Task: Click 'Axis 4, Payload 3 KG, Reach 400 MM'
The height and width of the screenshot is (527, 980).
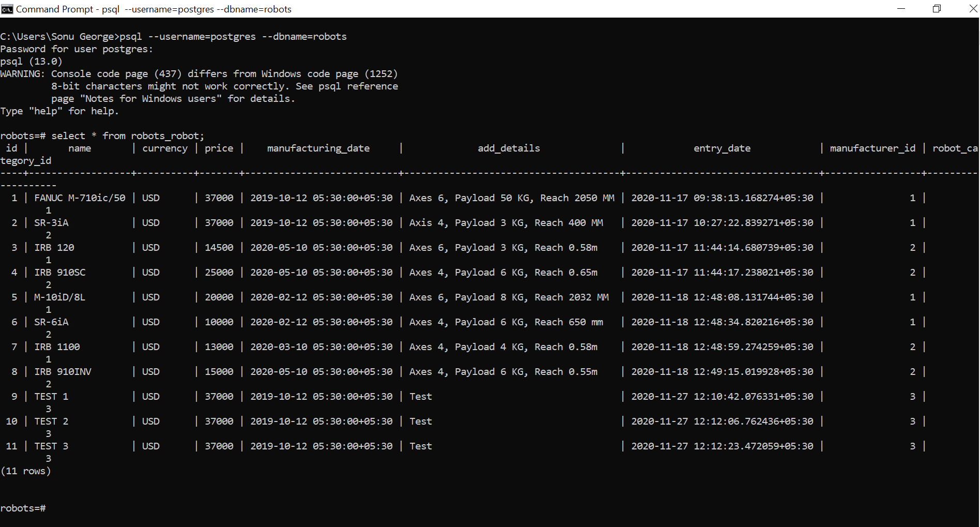Action: (506, 223)
